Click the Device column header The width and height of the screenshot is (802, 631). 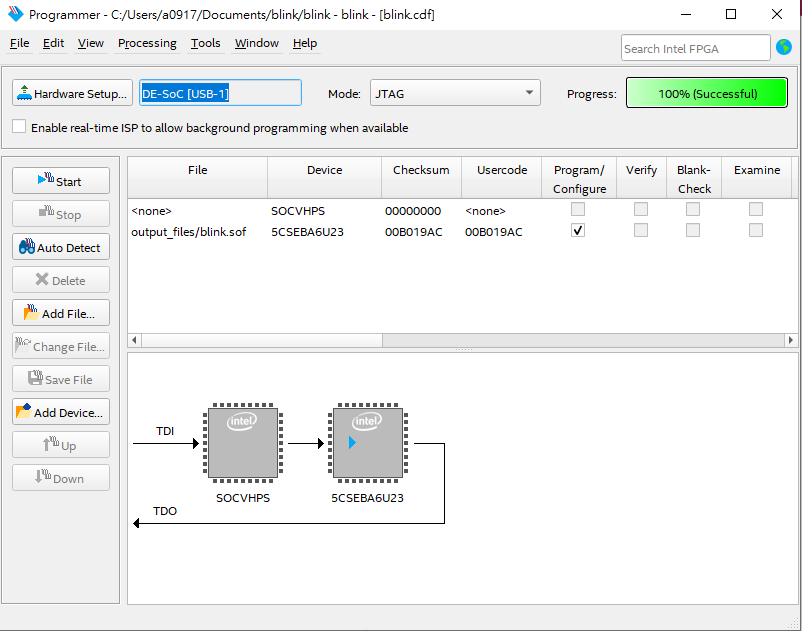[x=324, y=170]
